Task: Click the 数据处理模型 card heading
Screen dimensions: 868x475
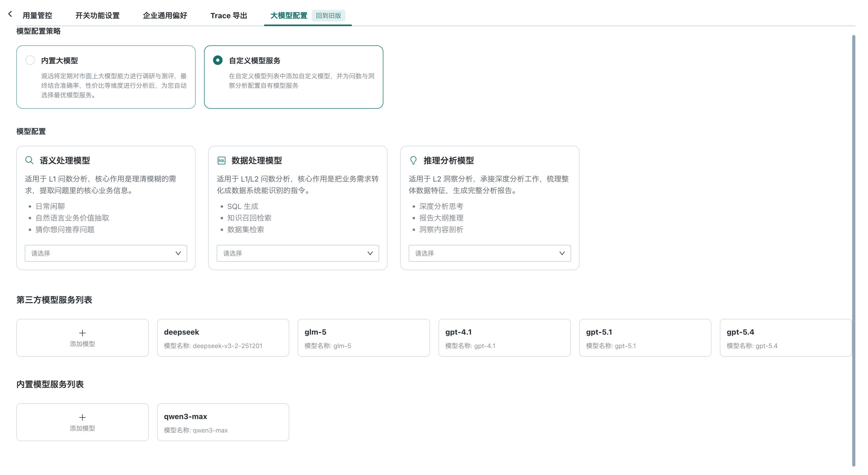Action: 257,160
